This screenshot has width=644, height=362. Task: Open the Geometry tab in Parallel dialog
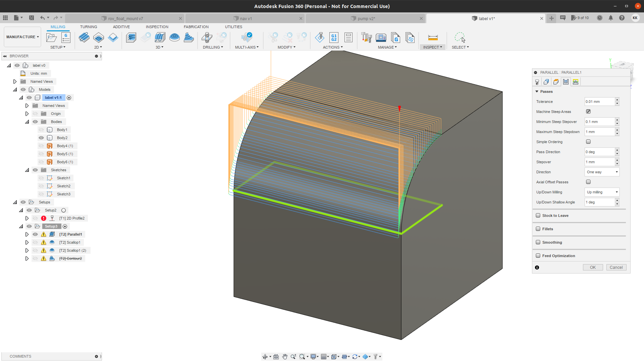(546, 82)
